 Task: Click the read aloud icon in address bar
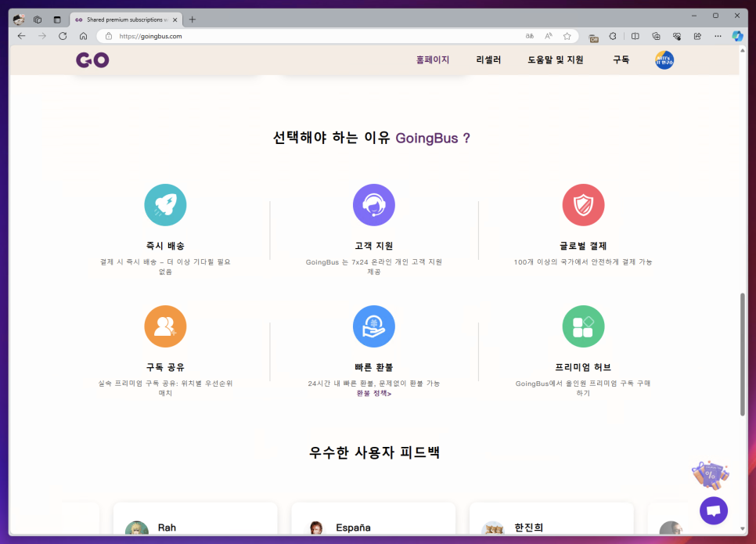tap(548, 36)
